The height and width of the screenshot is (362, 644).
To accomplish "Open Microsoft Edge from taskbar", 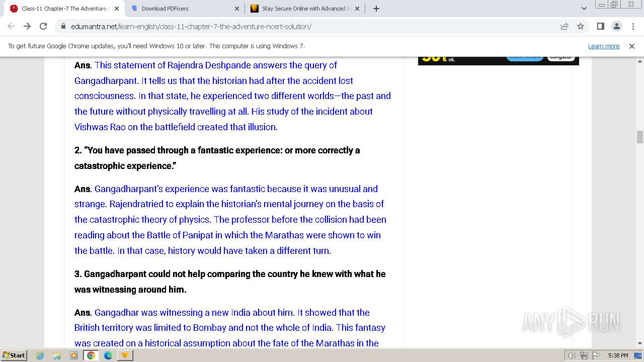I will pos(108,355).
